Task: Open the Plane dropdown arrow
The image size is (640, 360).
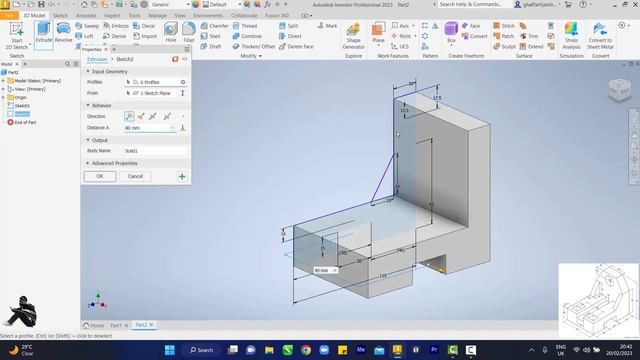Action: point(378,45)
